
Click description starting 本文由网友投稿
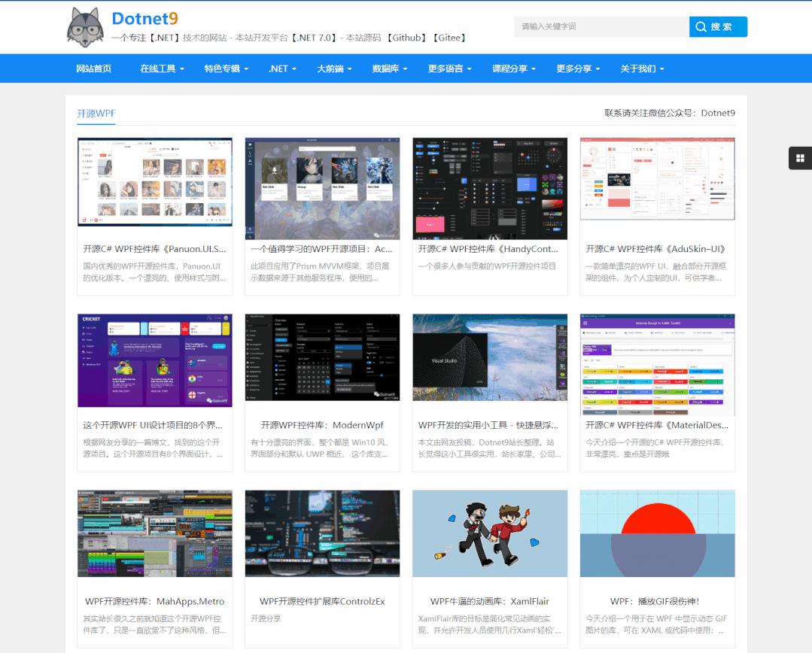click(x=489, y=448)
